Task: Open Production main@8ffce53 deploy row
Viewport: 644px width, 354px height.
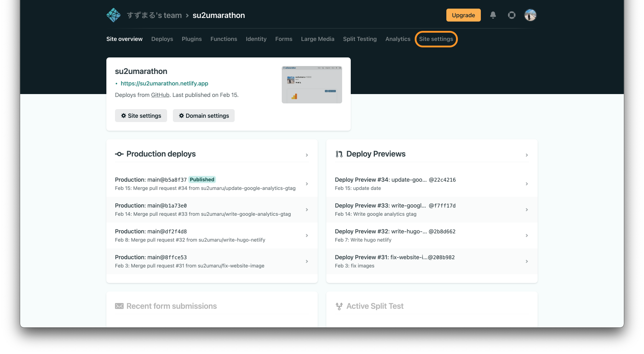Action: point(212,261)
